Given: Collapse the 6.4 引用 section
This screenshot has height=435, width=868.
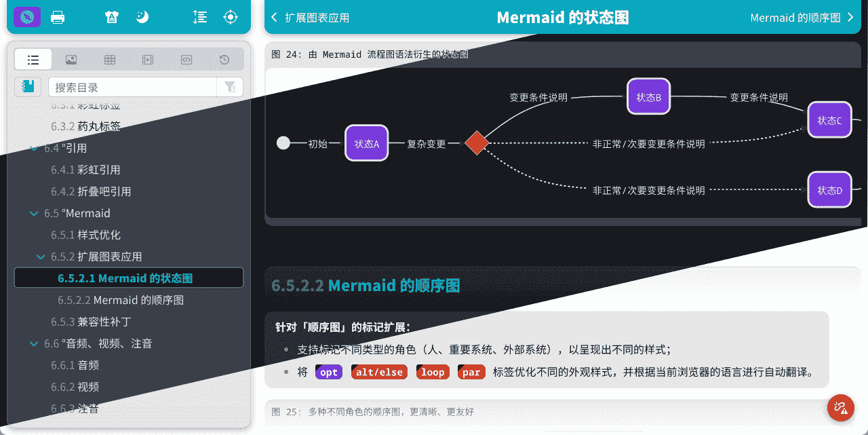Looking at the screenshot, I should pos(33,148).
